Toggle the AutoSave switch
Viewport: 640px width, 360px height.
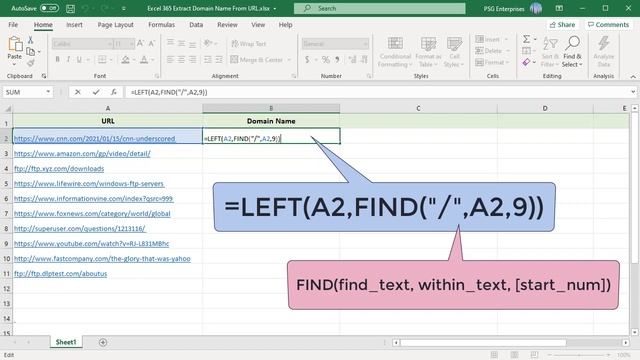[49, 8]
